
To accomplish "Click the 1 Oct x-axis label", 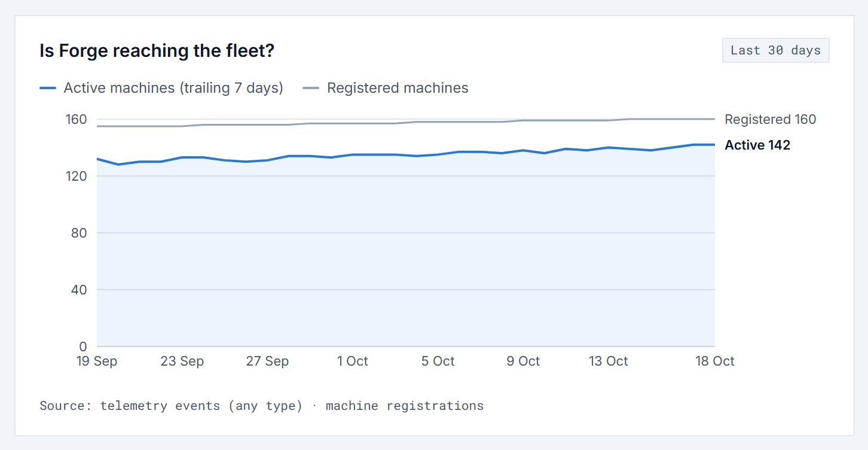I will [353, 361].
